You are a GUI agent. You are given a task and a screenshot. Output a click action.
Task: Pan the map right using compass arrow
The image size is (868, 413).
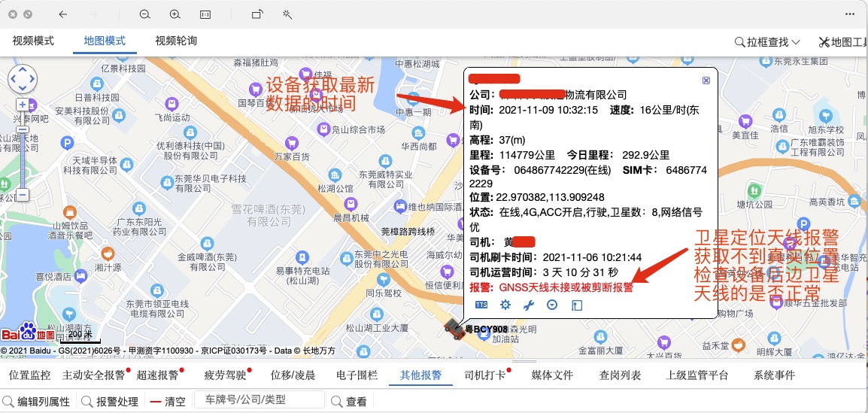tap(32, 79)
